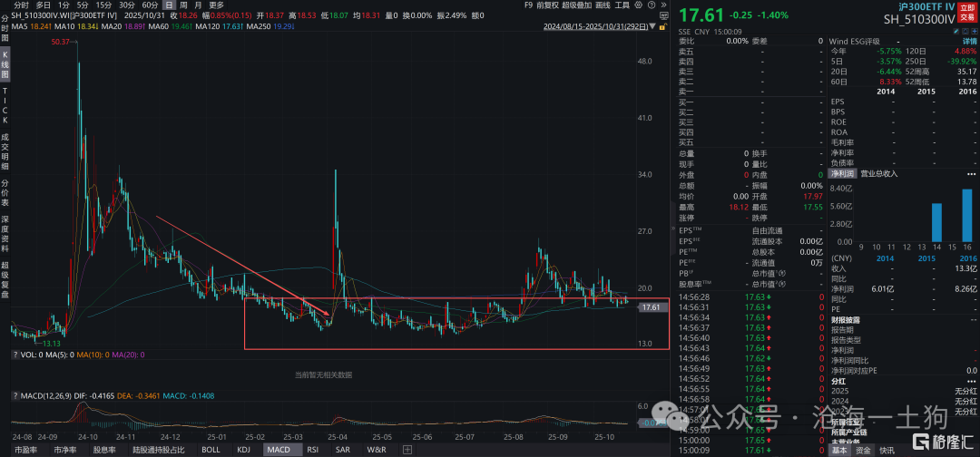980x457 pixels.
Task: Open the 详情 details link
Action: click(968, 41)
